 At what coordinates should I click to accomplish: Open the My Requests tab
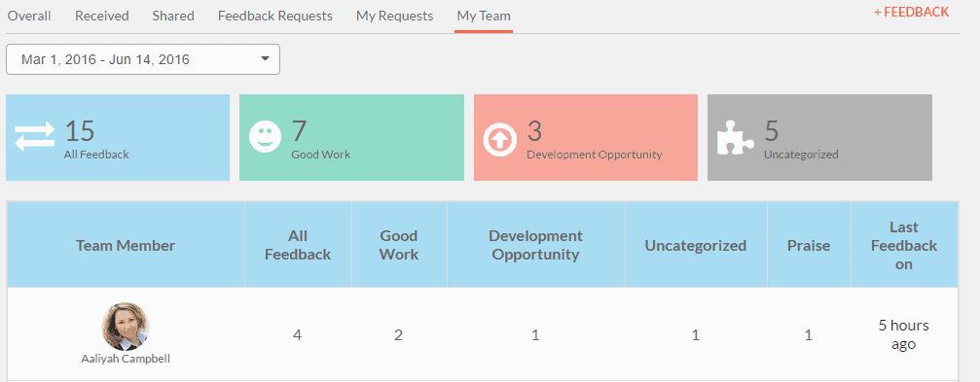(394, 16)
